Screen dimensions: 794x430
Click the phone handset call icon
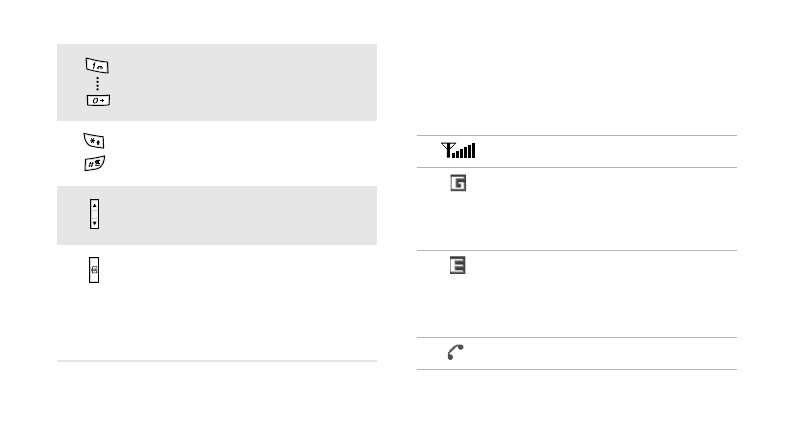455,352
